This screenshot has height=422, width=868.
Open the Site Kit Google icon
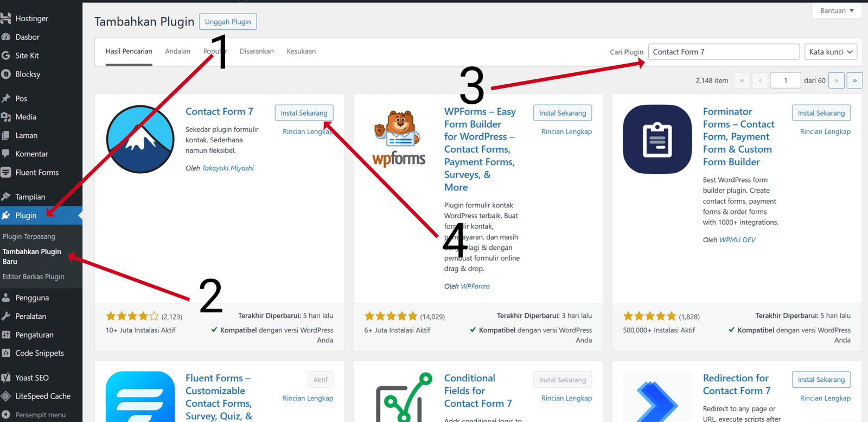6,55
